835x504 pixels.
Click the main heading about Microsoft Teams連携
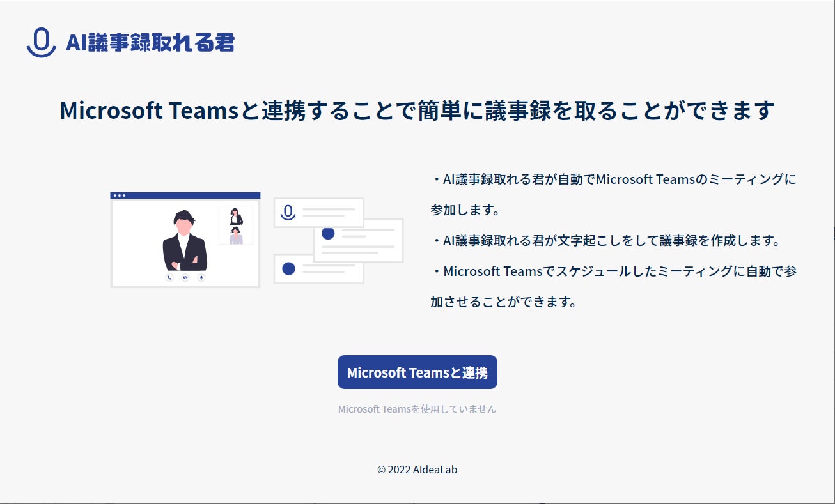(417, 110)
